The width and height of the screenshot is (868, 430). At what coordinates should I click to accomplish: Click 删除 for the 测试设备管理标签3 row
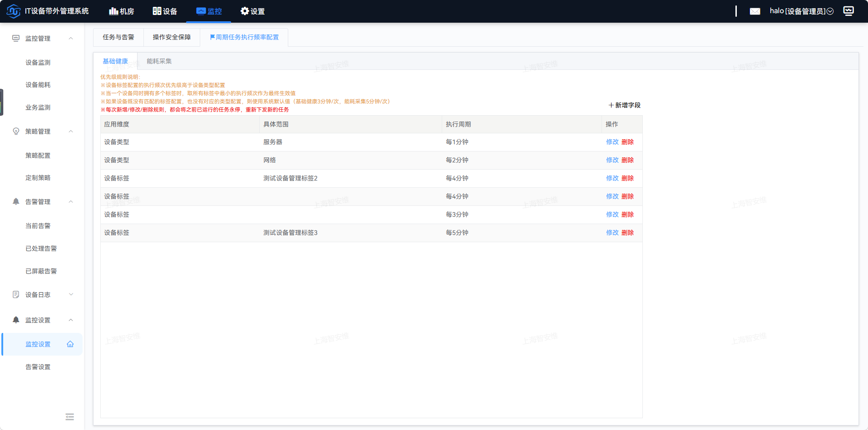(x=627, y=233)
